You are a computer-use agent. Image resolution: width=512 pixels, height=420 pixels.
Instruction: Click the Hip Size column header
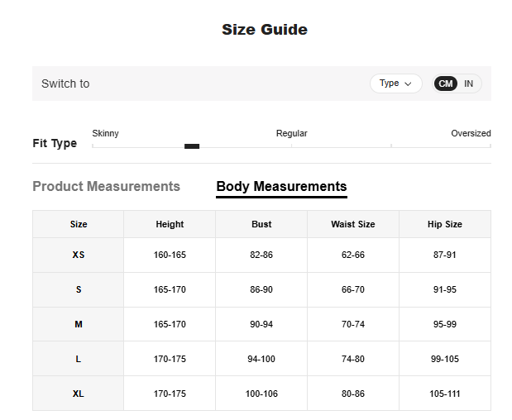point(445,224)
